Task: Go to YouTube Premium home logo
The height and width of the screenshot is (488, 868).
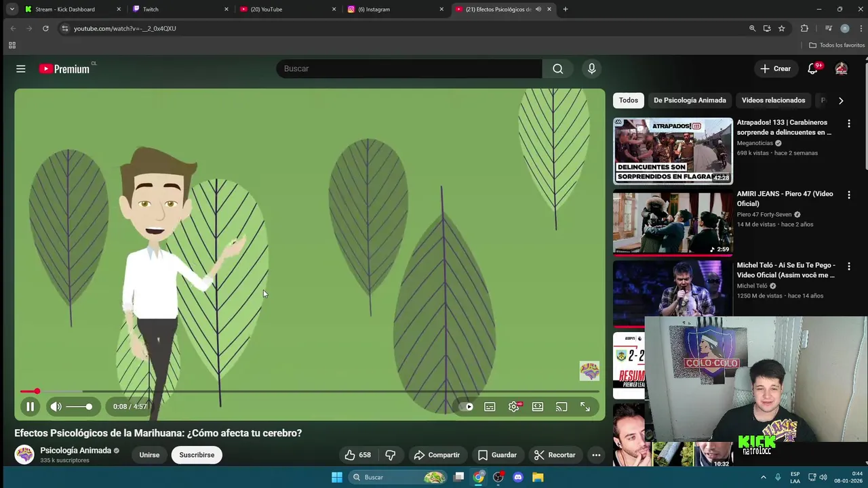Action: (x=64, y=68)
